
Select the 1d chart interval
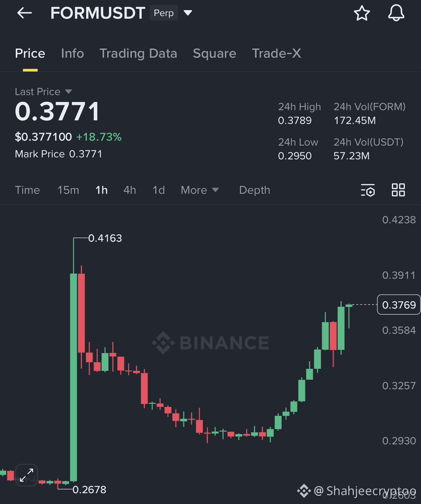159,190
